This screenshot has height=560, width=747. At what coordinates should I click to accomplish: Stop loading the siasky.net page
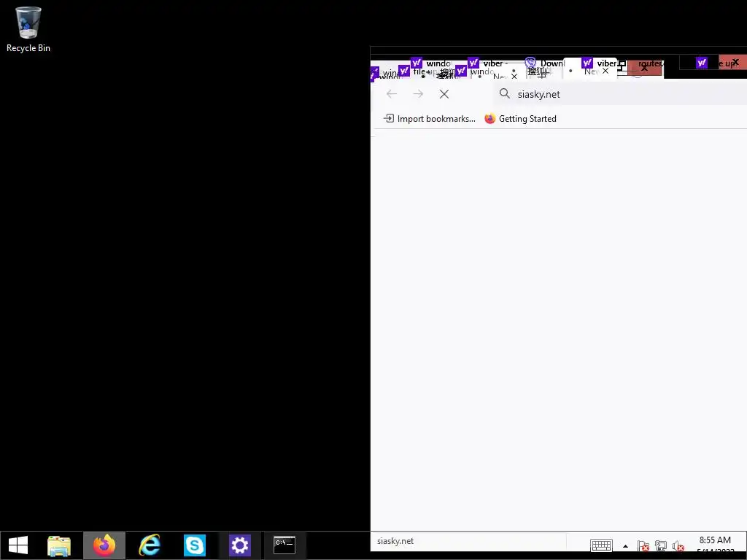pyautogui.click(x=444, y=94)
